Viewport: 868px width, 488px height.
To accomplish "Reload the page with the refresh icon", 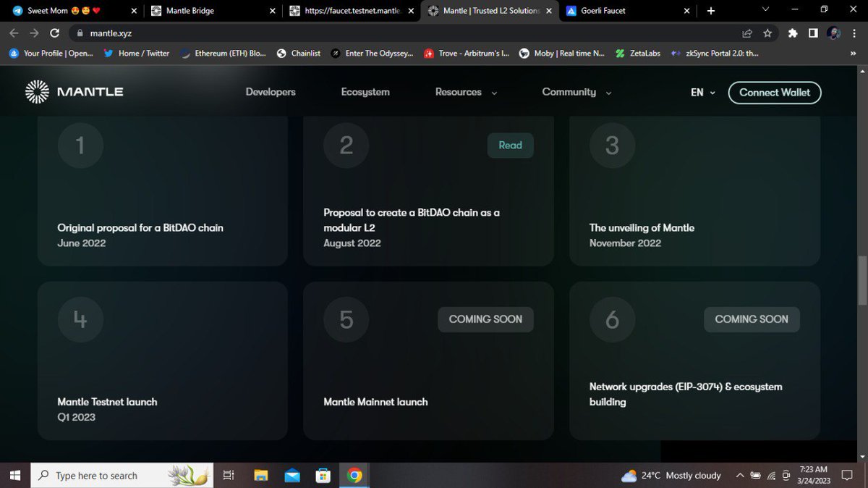I will [54, 33].
